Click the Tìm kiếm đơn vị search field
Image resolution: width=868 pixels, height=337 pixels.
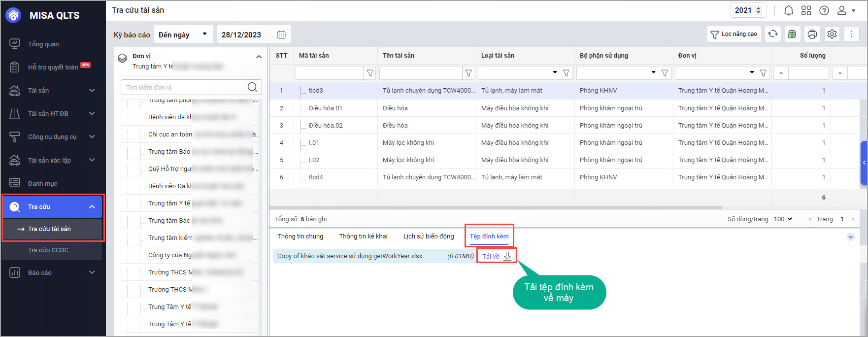tap(184, 87)
